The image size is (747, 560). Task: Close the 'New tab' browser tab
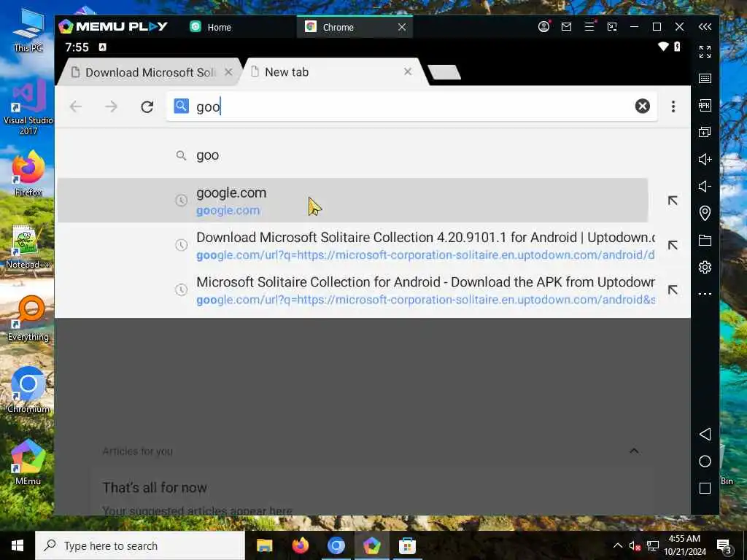408,71
